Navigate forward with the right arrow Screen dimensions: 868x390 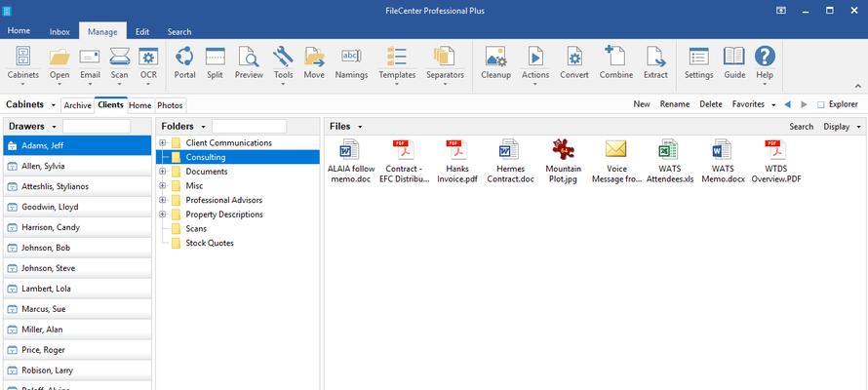805,104
